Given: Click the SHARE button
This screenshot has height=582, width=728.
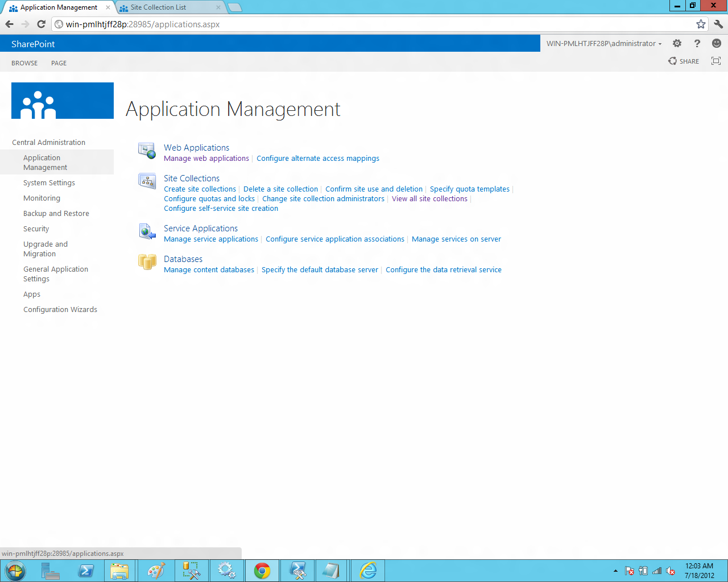Looking at the screenshot, I should click(684, 61).
